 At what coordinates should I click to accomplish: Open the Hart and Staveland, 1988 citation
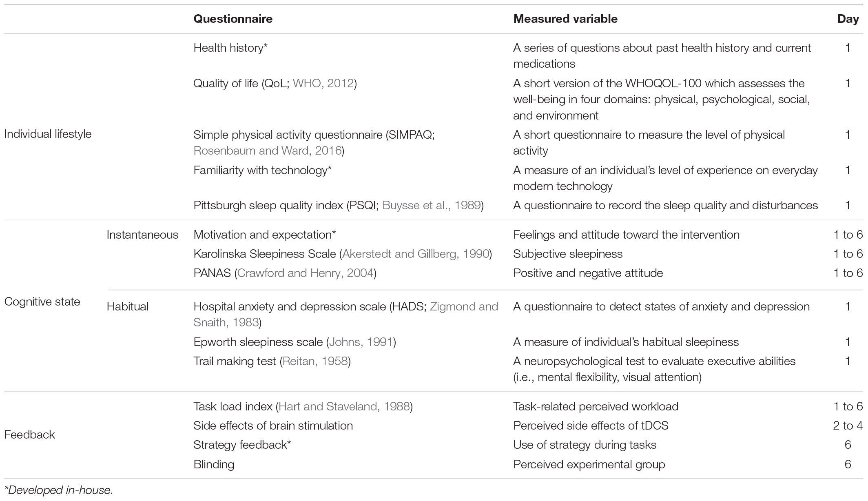tap(344, 407)
